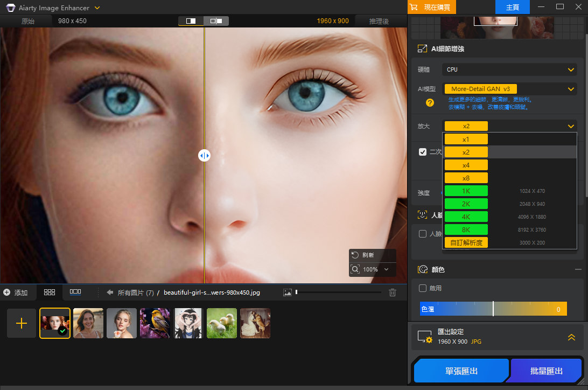588x390 pixels.
Task: Choose the 4K resolution option
Action: tap(466, 217)
